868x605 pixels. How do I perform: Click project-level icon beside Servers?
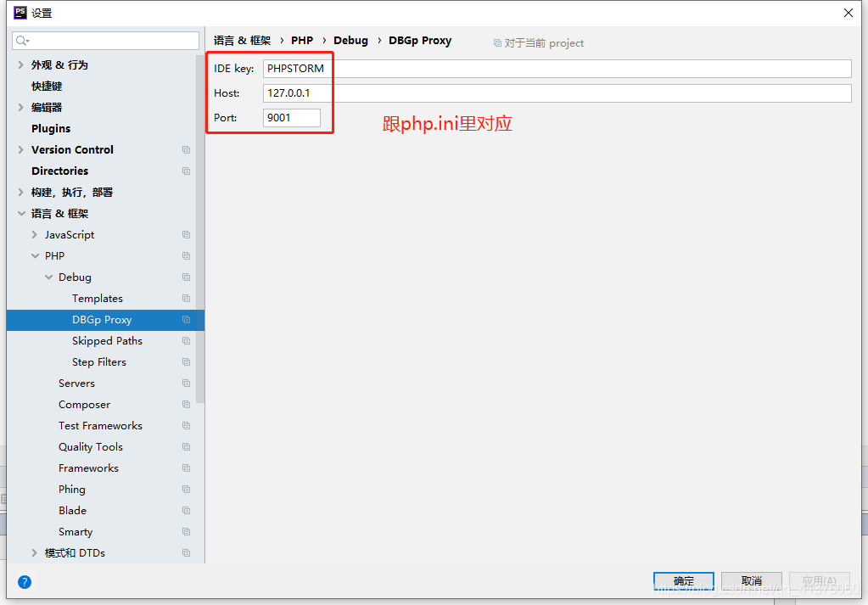point(186,383)
